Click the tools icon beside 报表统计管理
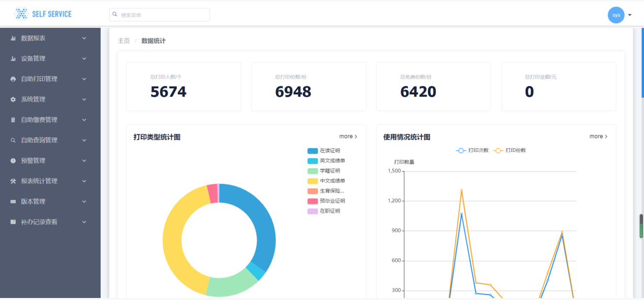Viewport: 644px width, 300px height. click(x=13, y=181)
